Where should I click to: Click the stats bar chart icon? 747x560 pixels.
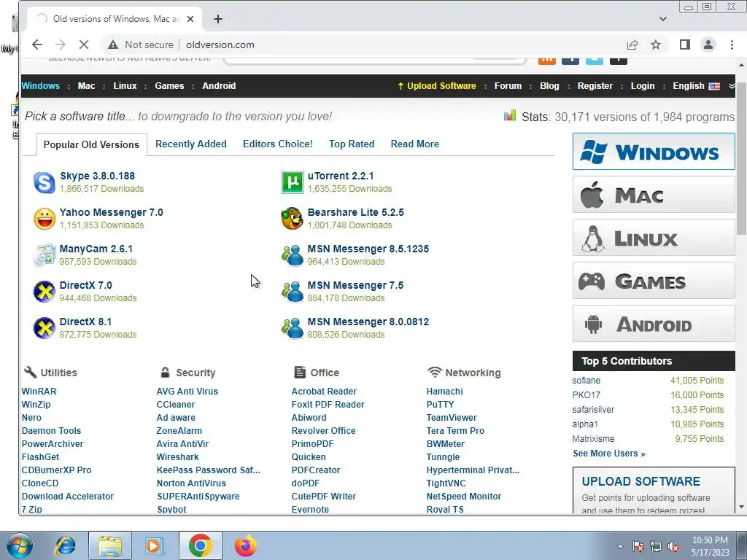click(x=510, y=116)
